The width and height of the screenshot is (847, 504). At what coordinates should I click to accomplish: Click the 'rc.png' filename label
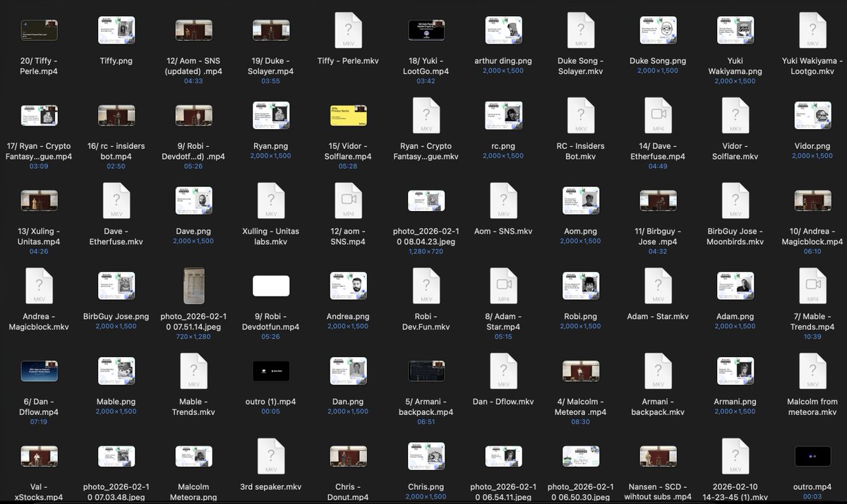503,146
